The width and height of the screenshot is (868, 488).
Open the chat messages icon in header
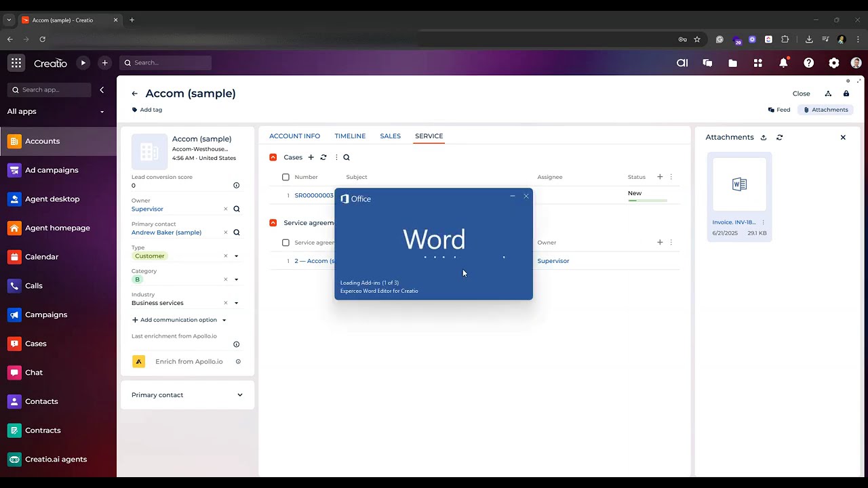(707, 63)
